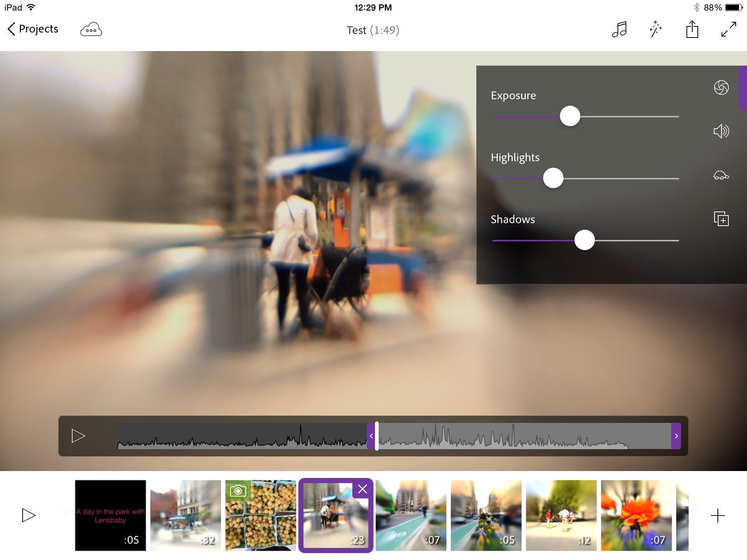Enter fullscreen with the expand arrows icon

(x=728, y=30)
